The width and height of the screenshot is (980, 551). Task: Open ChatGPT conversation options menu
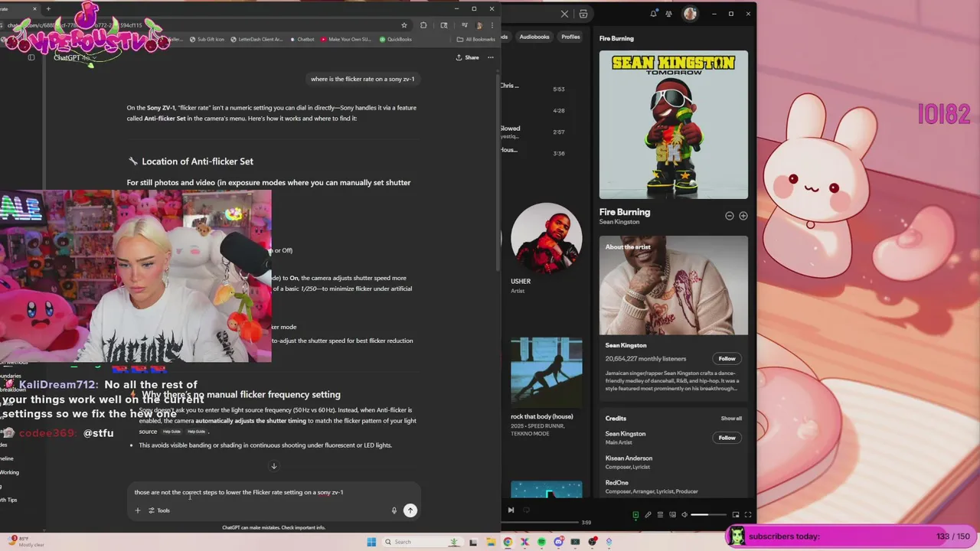click(491, 57)
